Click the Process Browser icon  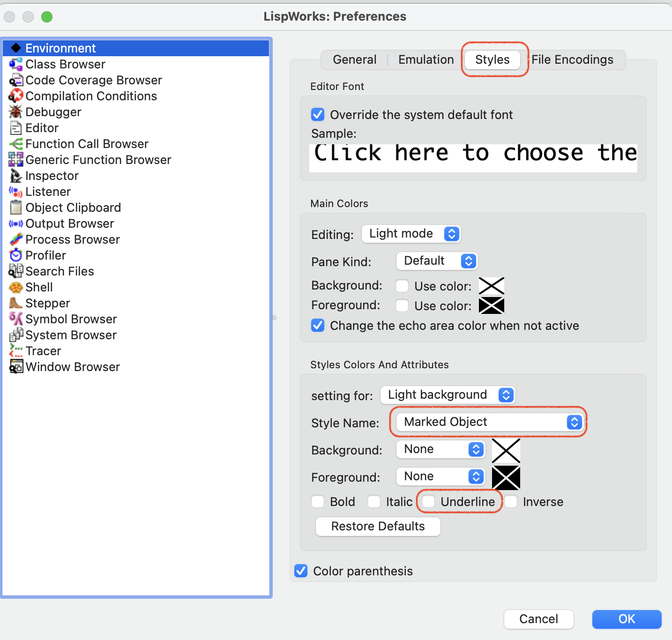(x=16, y=239)
